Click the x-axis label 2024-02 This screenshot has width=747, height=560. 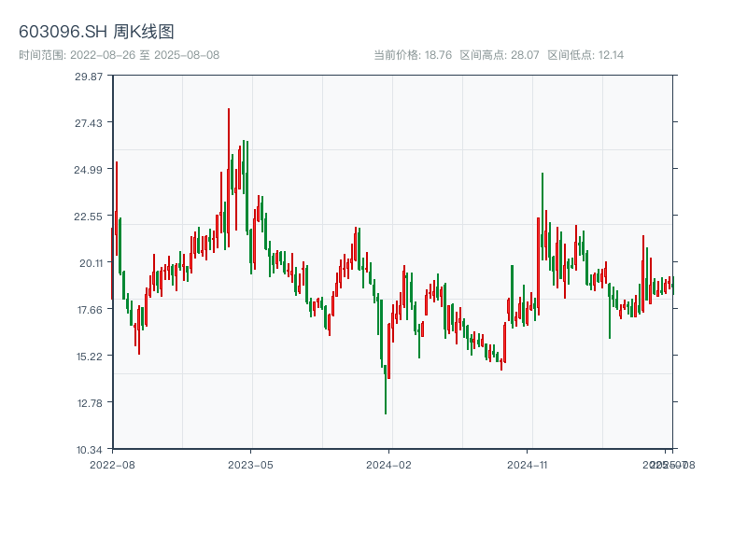click(x=388, y=465)
